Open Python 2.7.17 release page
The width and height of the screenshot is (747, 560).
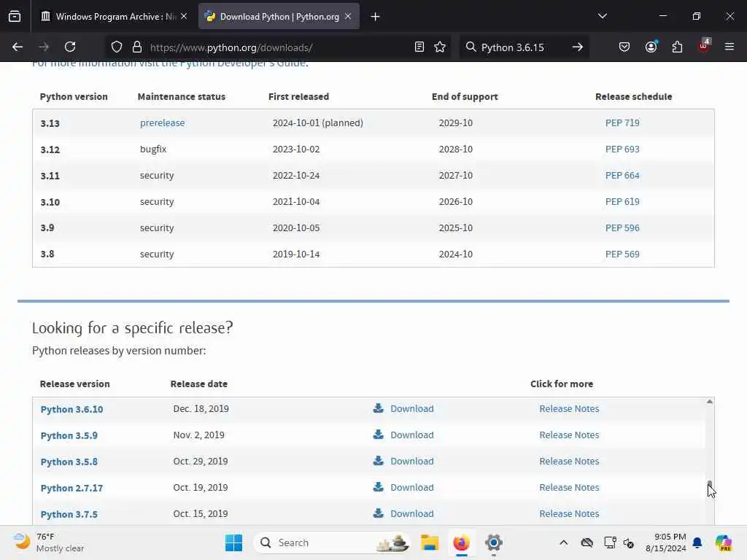[x=71, y=488]
